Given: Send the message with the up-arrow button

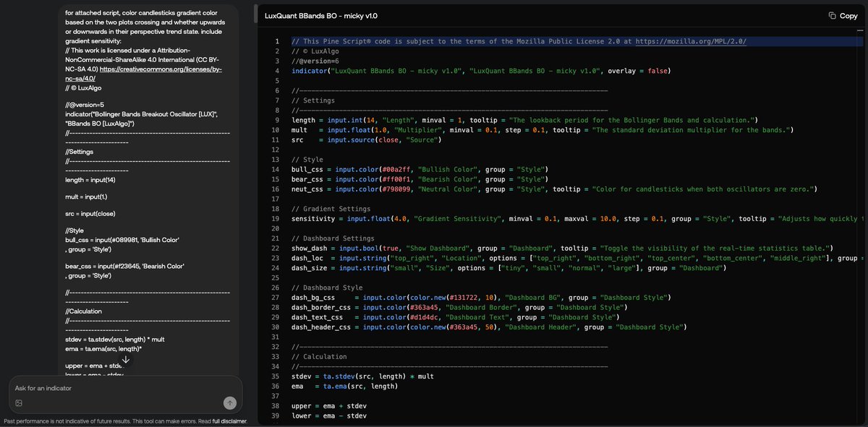Looking at the screenshot, I should (230, 403).
